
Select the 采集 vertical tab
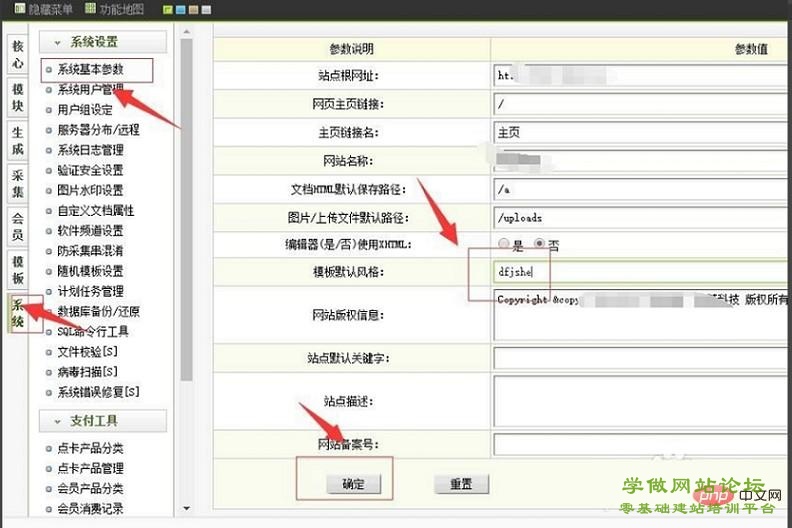click(x=18, y=183)
